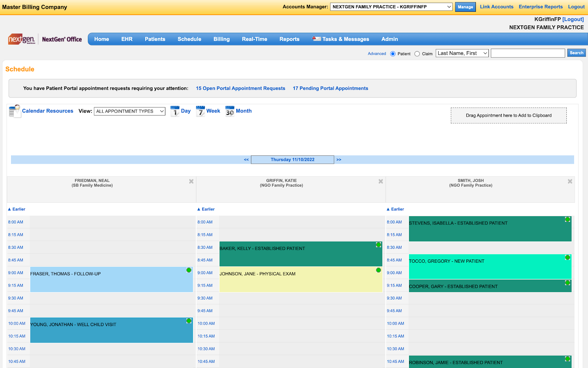Screen dimensions: 588x368
Task: Open Robinson, Jamie established patient appointment
Action: (490, 362)
